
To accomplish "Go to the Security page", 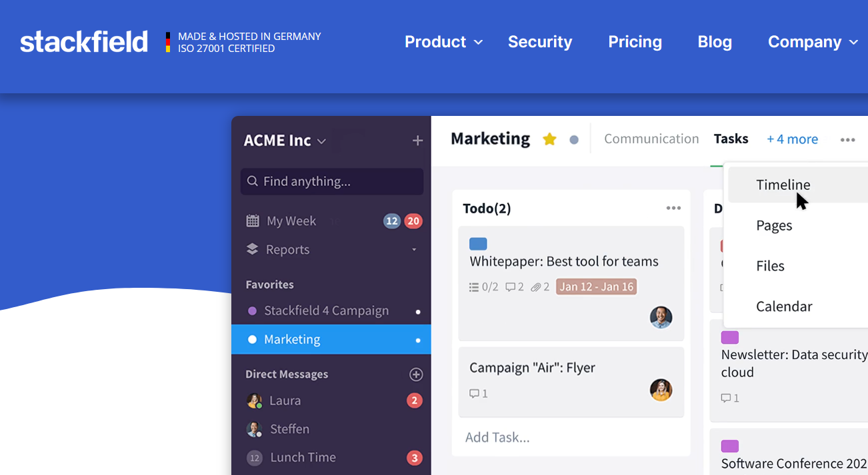I will click(x=540, y=42).
